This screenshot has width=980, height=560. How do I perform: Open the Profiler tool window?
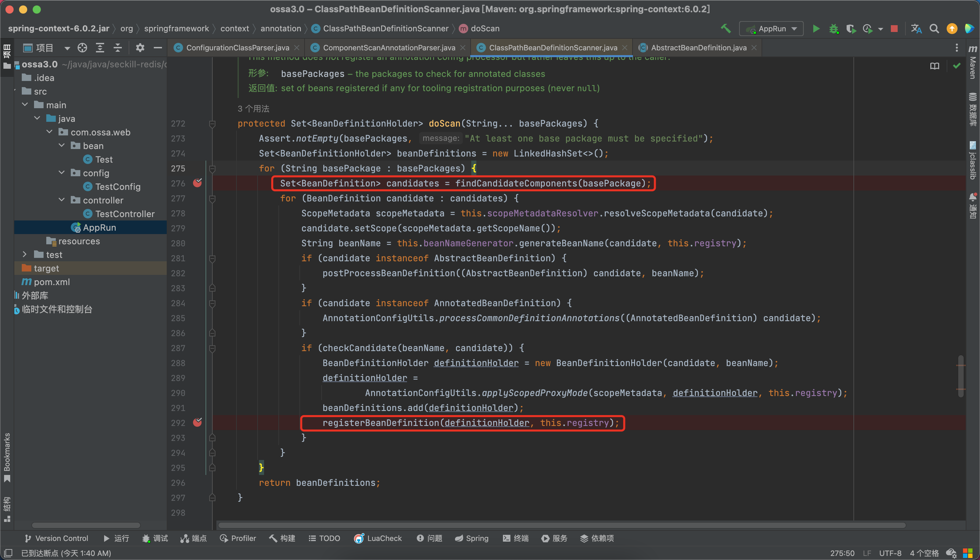tap(238, 538)
